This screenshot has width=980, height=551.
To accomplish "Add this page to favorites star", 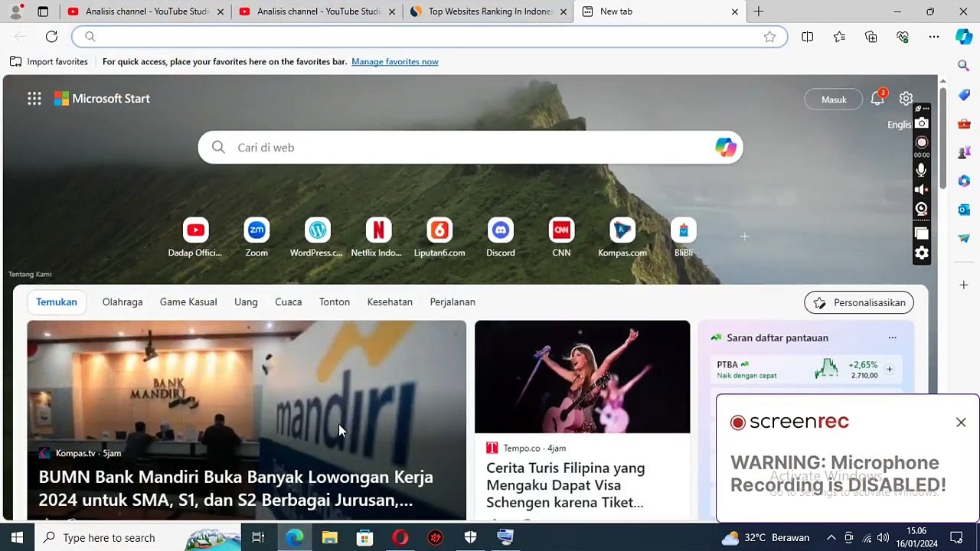I will 769,37.
